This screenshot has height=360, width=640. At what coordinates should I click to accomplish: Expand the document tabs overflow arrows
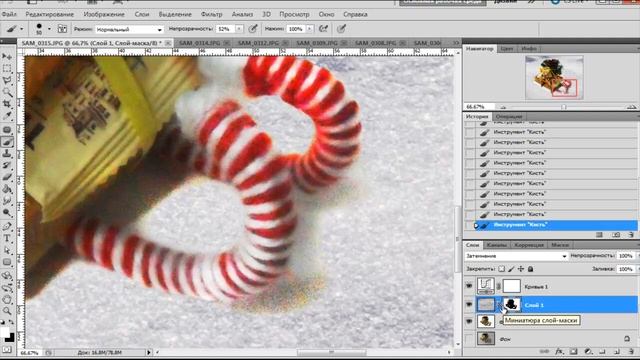456,42
